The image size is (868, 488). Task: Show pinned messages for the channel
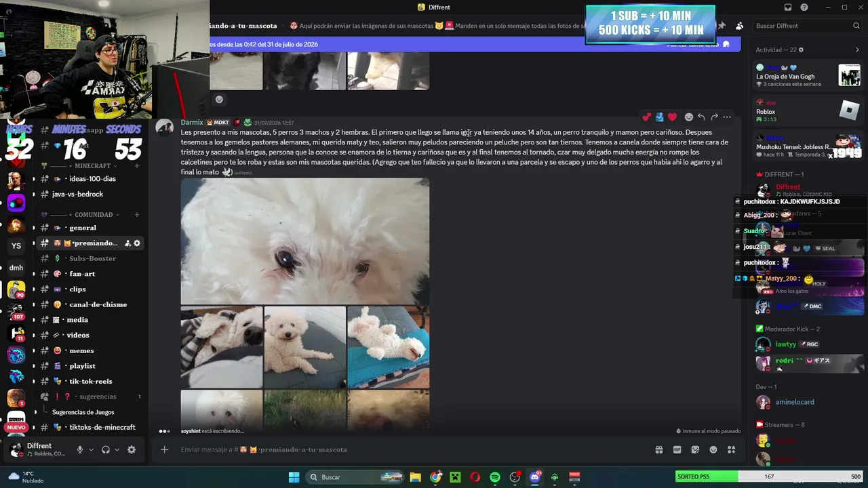coord(722,26)
